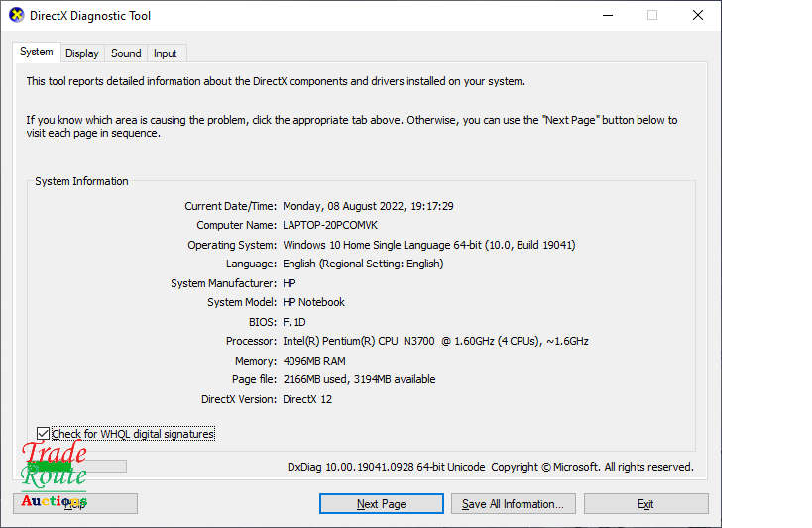Click Save All Information button

tap(513, 504)
